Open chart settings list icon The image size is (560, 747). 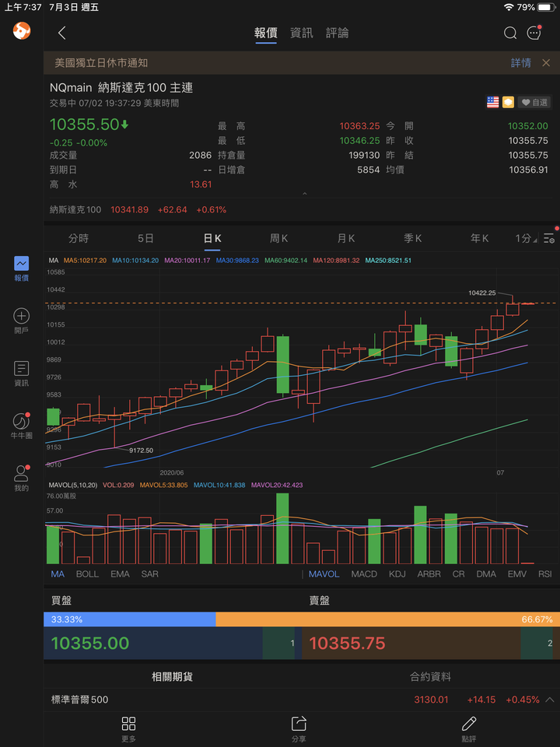[x=549, y=238]
